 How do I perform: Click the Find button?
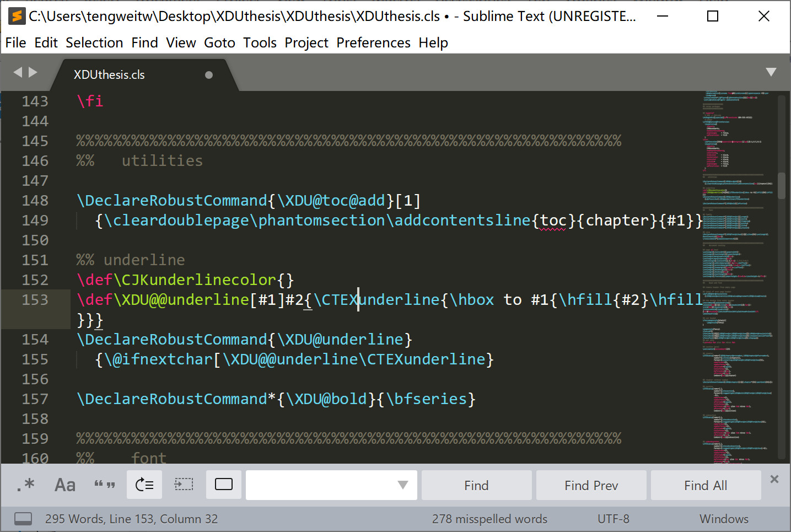[x=476, y=485]
